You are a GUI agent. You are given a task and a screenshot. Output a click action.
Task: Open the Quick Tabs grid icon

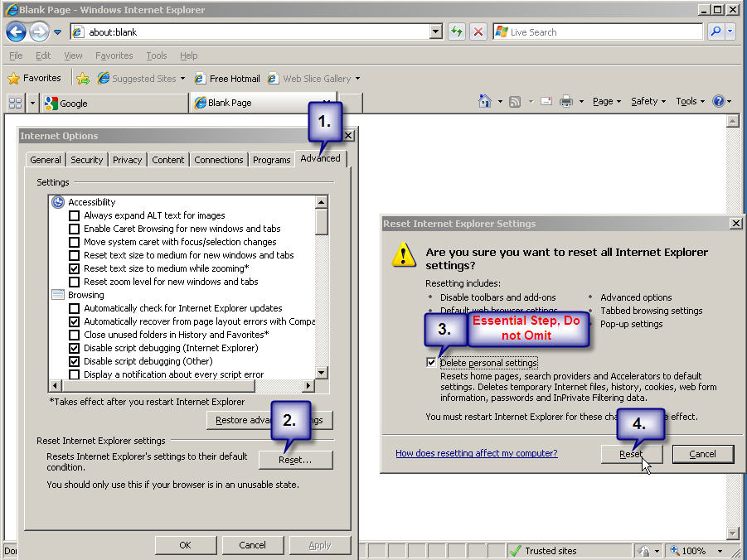[x=15, y=103]
